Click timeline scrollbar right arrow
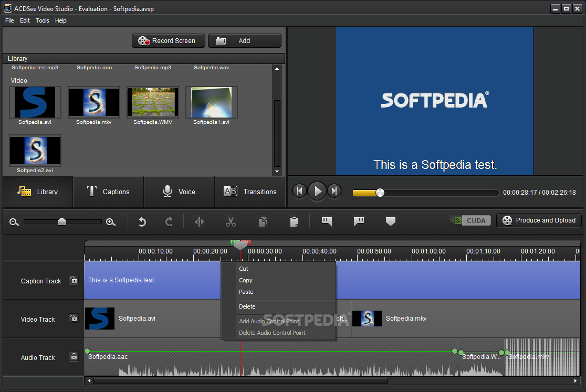This screenshot has height=392, width=586. coord(575,381)
